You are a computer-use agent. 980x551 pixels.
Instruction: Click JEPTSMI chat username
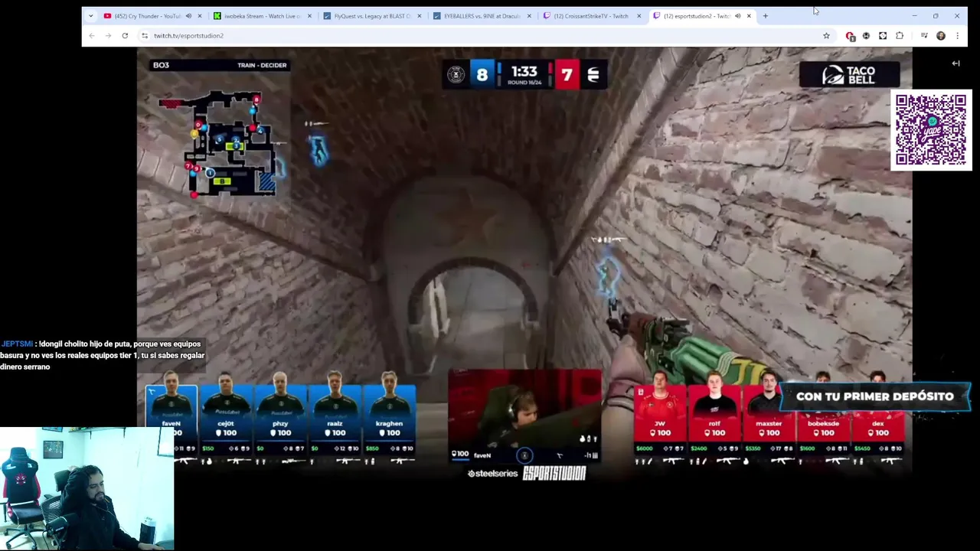tap(16, 344)
